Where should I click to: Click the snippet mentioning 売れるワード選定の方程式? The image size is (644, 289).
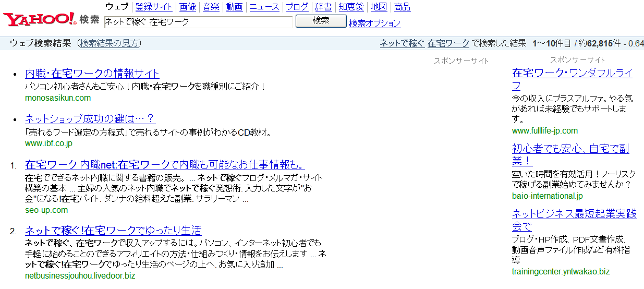click(149, 133)
